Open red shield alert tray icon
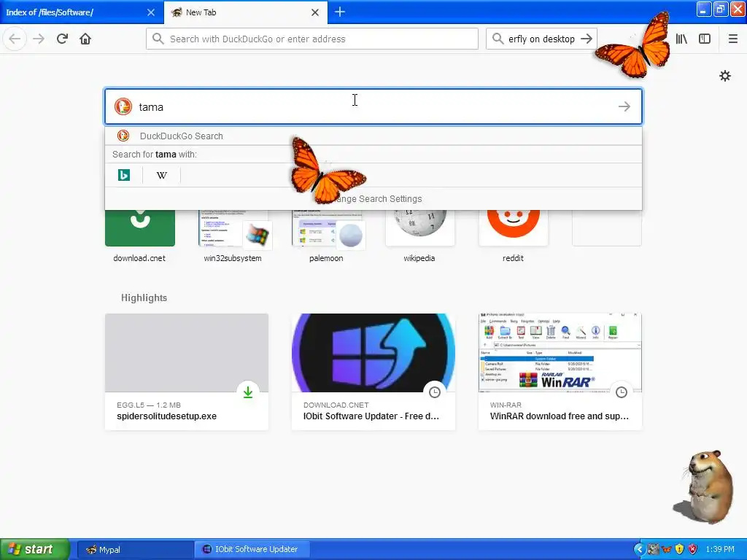Screen dimensions: 747x560 click(x=693, y=550)
